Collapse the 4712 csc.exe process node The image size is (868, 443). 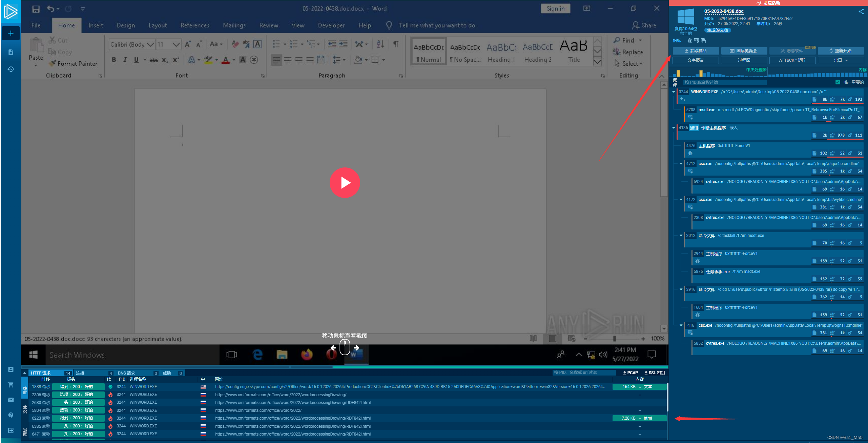(681, 164)
